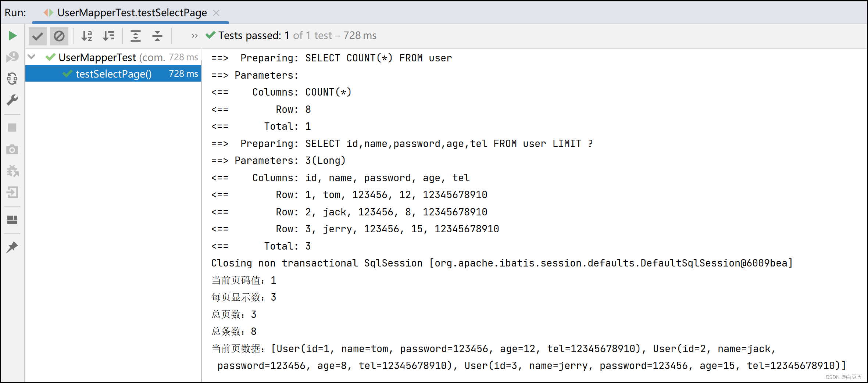The image size is (868, 383).
Task: Click 'Columns: COUNT(*)' console line
Action: coord(282,92)
